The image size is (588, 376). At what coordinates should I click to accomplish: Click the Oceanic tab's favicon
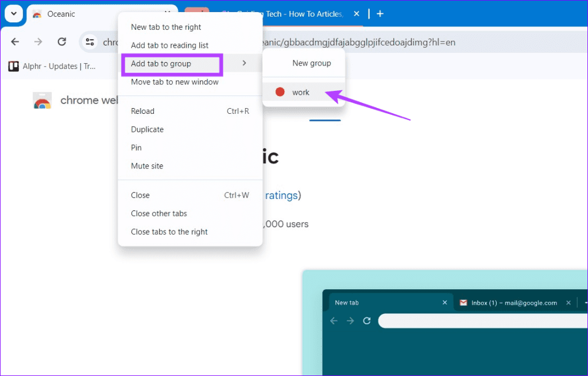point(36,13)
